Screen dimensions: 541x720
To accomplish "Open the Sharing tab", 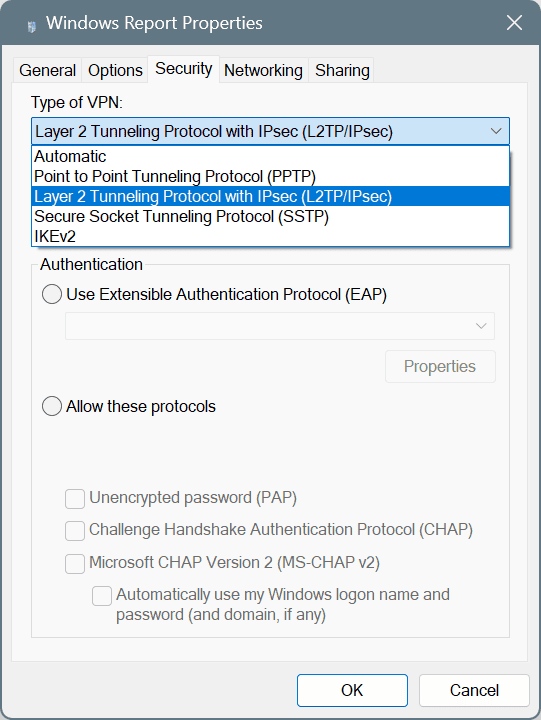I will [342, 70].
